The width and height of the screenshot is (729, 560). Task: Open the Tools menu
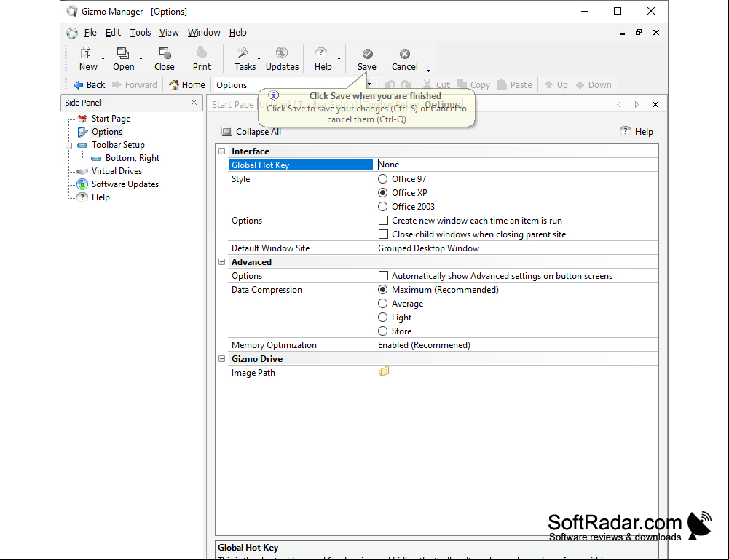[x=141, y=33]
